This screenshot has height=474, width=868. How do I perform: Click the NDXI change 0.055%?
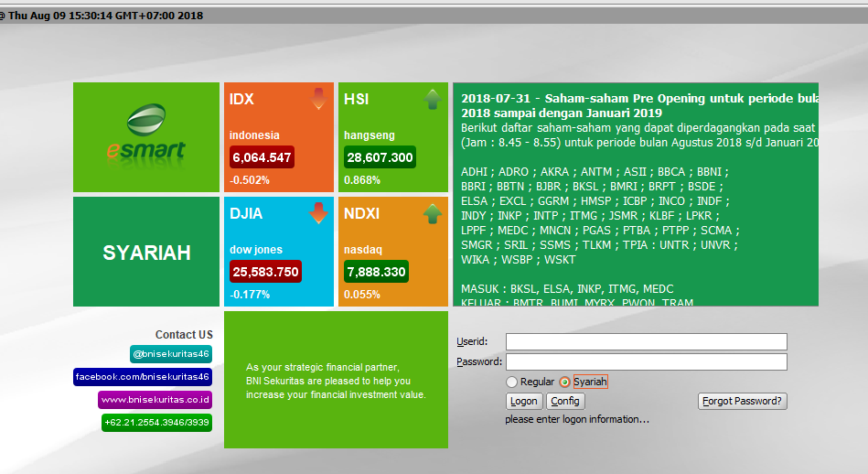pos(362,295)
